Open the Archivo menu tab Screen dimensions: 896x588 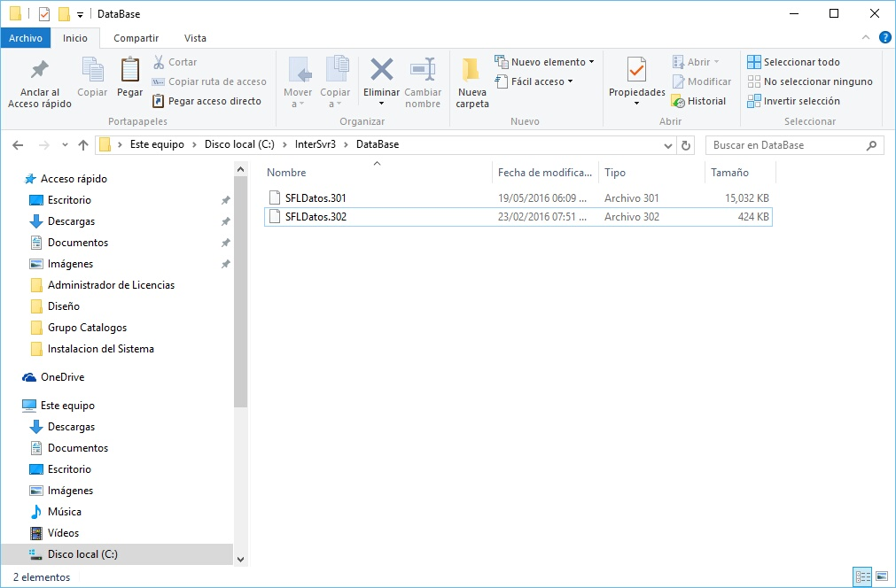point(26,38)
